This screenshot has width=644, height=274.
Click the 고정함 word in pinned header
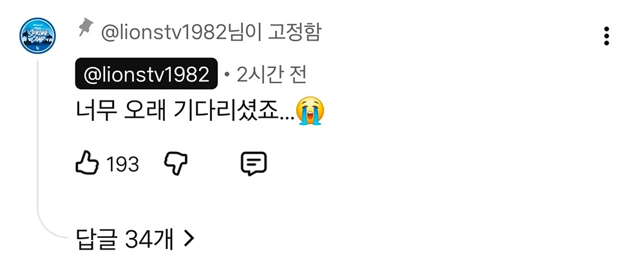pyautogui.click(x=294, y=33)
